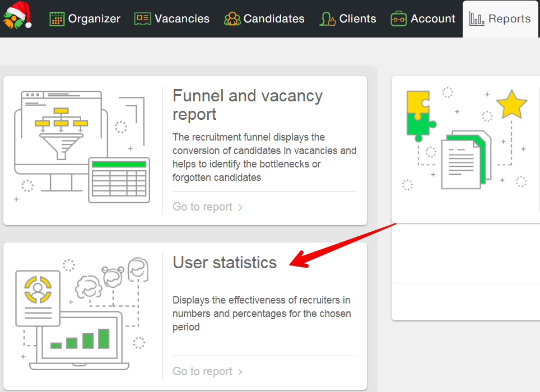
Task: Go to the Candidates section
Action: tap(273, 19)
